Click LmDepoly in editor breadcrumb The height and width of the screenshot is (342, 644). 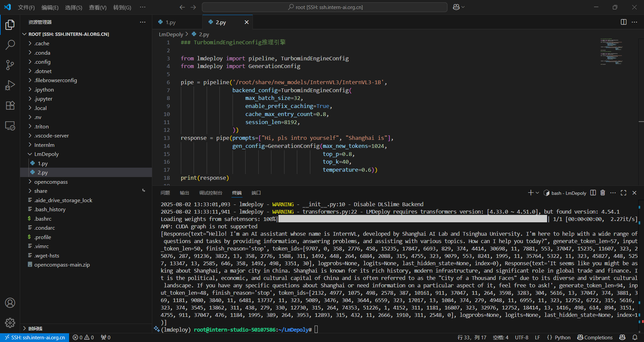(x=171, y=34)
